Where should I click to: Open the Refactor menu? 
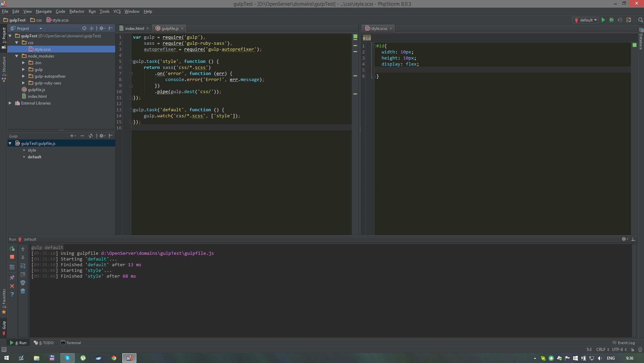pyautogui.click(x=77, y=11)
